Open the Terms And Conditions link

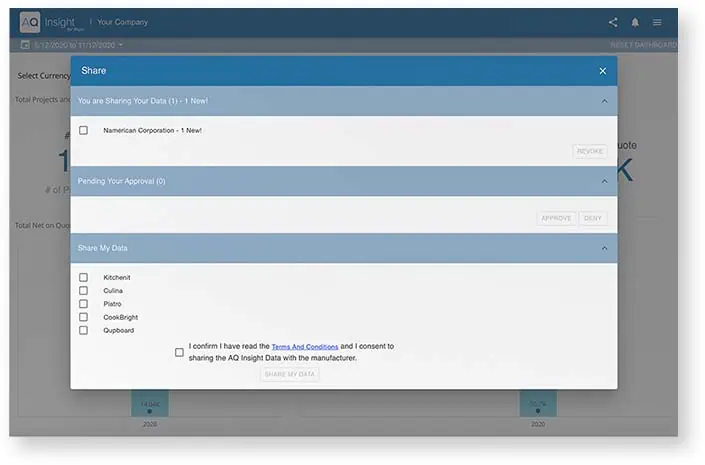305,347
